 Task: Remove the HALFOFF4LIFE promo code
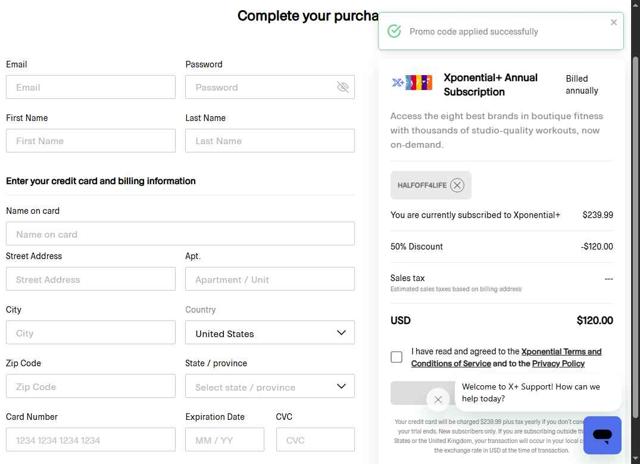[457, 185]
